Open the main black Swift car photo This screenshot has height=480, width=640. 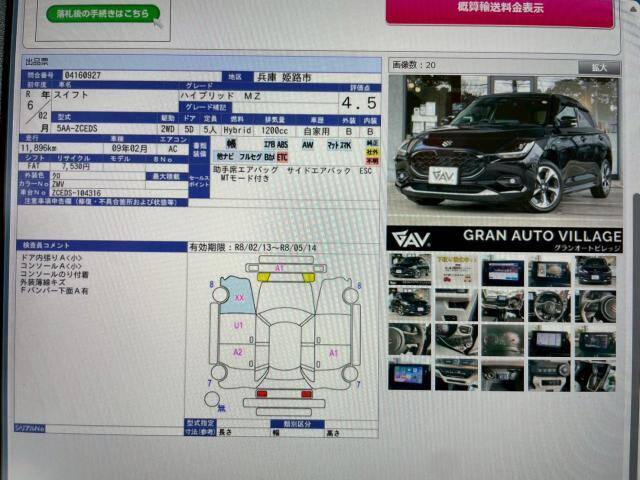[504, 148]
